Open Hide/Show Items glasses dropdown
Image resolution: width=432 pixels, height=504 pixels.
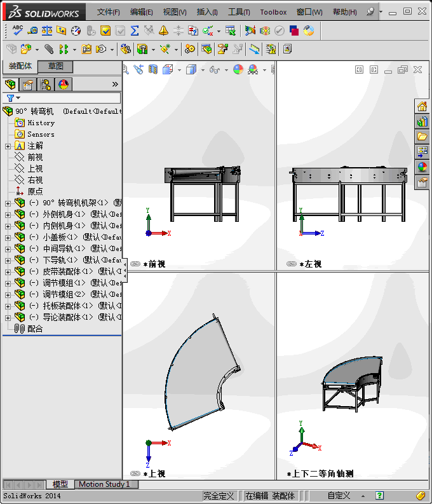pos(226,70)
